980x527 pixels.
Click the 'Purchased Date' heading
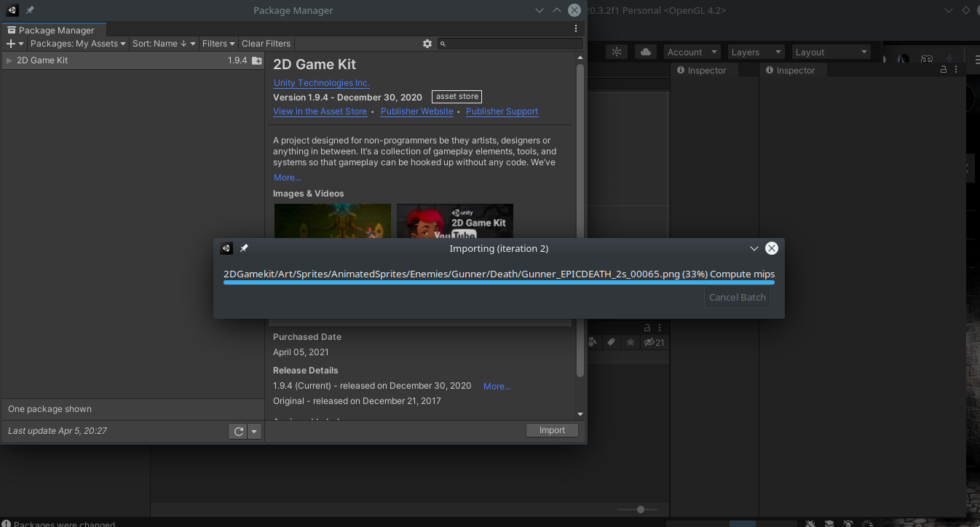click(307, 337)
